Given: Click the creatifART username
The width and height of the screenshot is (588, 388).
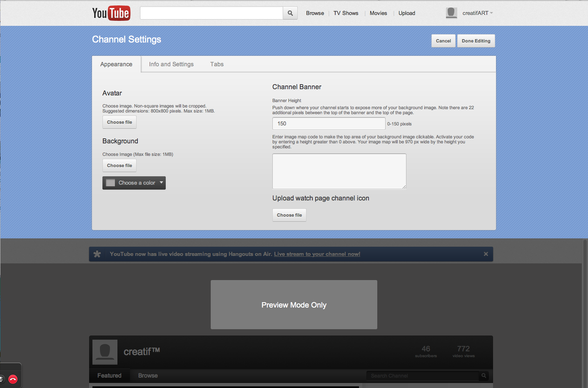Looking at the screenshot, I should coord(475,13).
